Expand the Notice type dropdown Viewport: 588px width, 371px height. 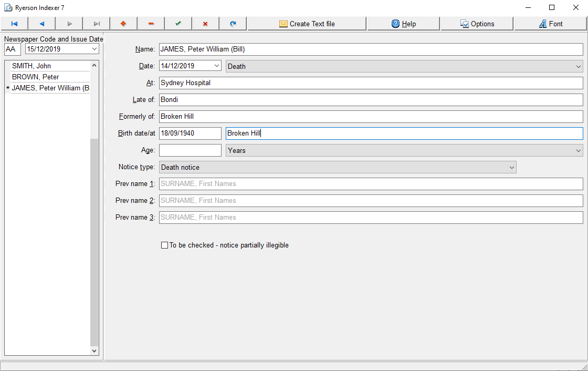[511, 167]
